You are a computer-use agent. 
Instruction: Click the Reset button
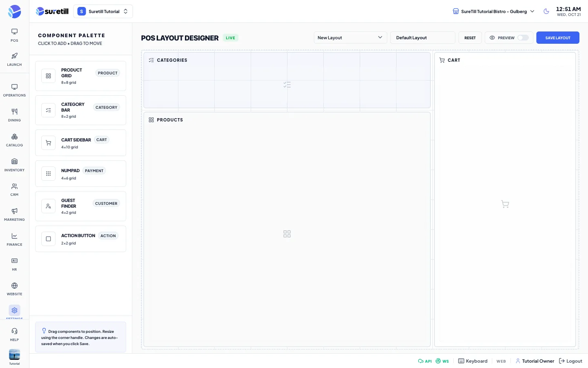coord(470,38)
